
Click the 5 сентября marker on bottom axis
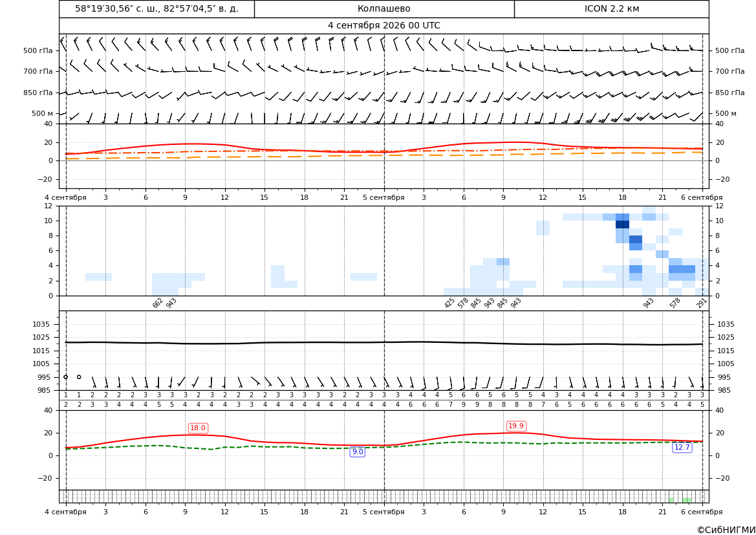[383, 512]
